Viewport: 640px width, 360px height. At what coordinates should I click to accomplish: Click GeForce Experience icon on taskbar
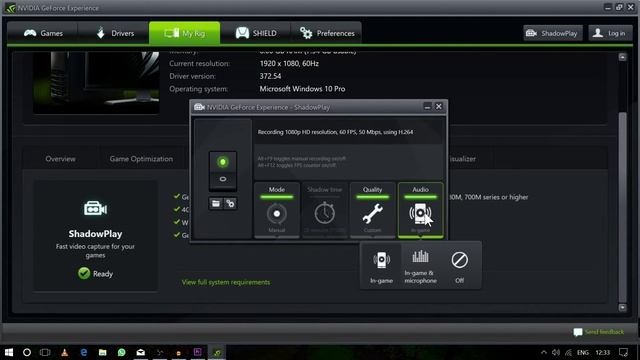(x=217, y=352)
